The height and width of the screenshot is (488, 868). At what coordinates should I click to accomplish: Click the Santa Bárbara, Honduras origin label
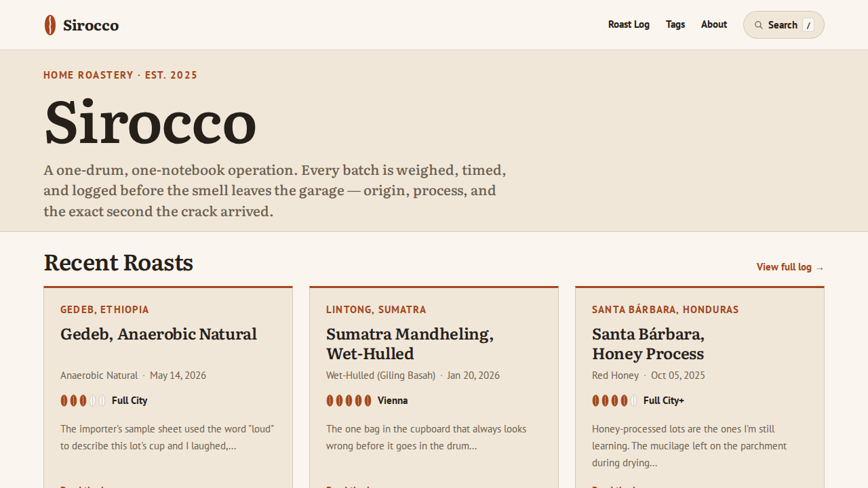click(665, 310)
